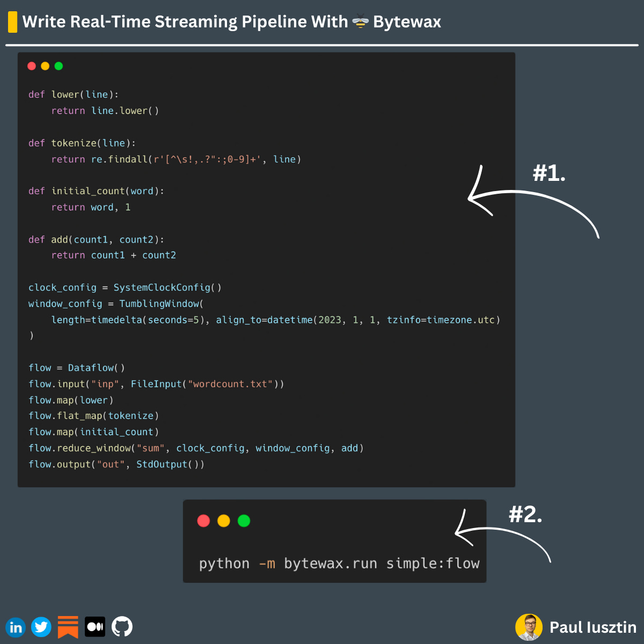Click the red dot in terminal window
Screen dimensions: 644x644
[x=203, y=521]
